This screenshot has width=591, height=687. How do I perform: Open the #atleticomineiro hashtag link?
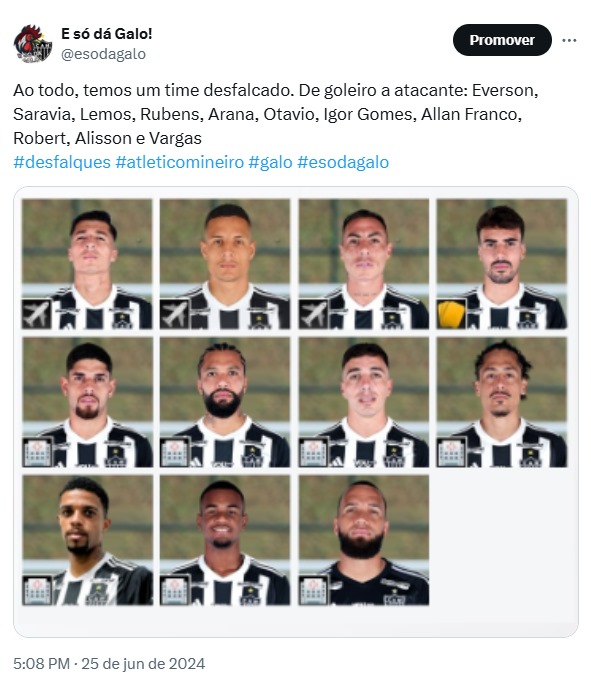tap(180, 162)
